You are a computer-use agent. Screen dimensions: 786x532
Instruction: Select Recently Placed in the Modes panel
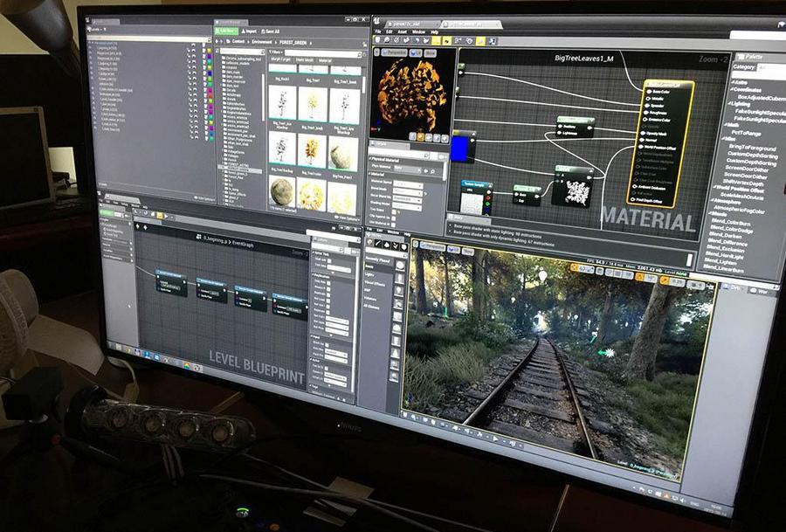coord(377,259)
